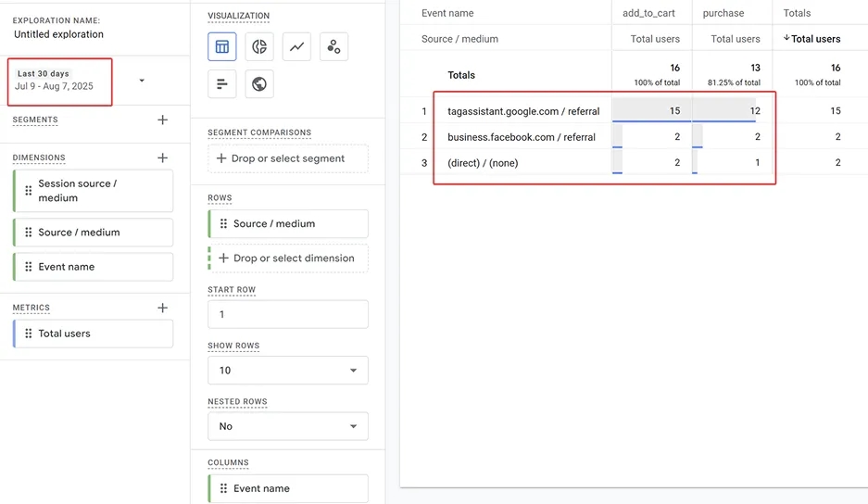
Task: Click add_to_cart value 15 for tagassistant
Action: coord(674,111)
